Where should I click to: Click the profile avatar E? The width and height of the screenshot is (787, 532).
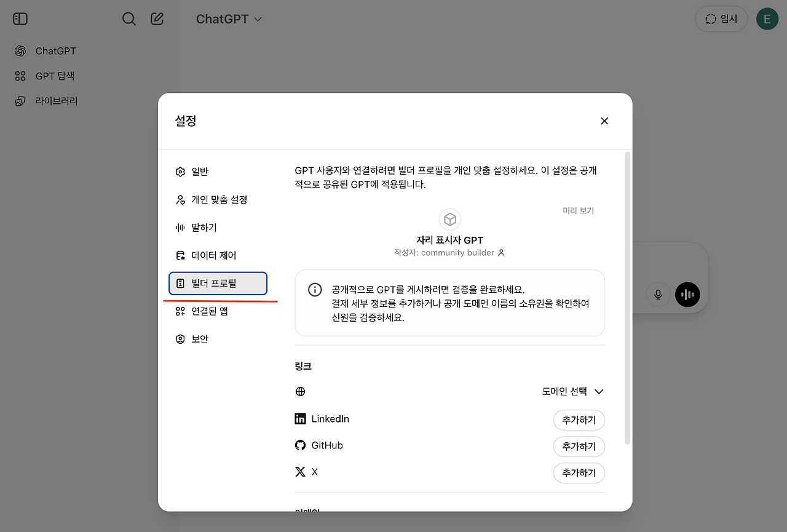tap(767, 18)
